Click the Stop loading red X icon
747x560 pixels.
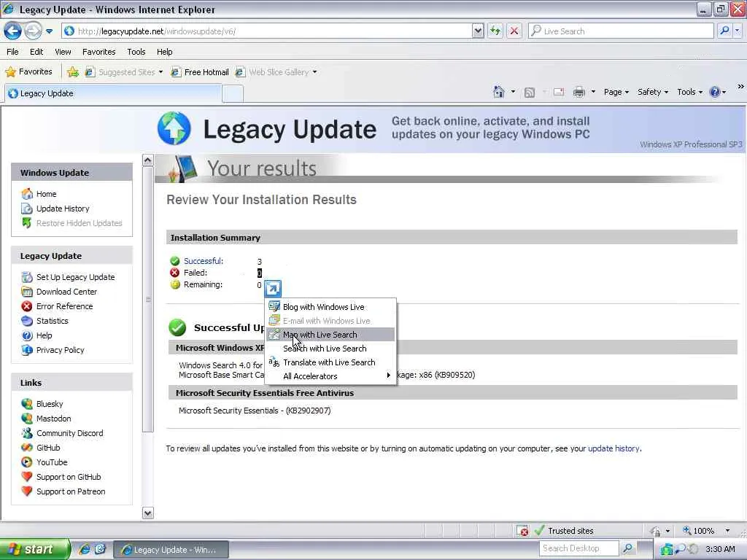pos(514,31)
